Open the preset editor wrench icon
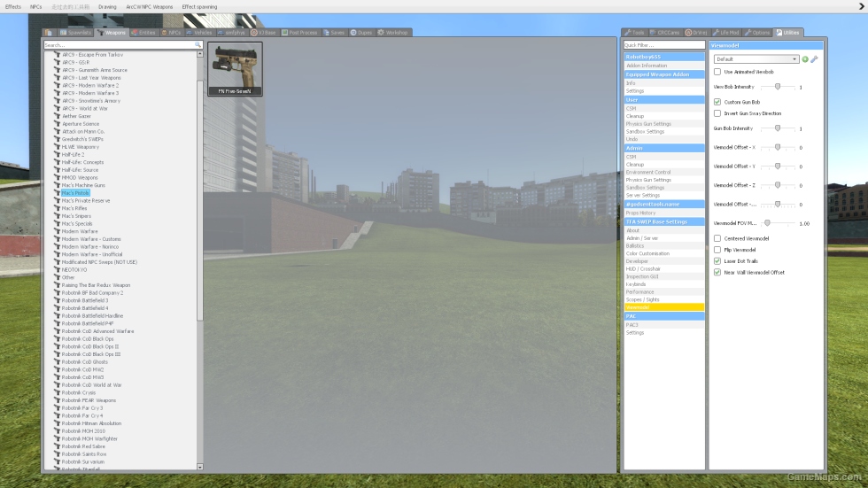This screenshot has height=488, width=868. click(x=814, y=59)
